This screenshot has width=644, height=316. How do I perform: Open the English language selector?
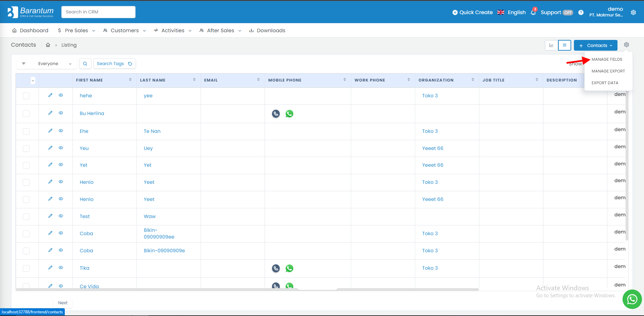512,12
